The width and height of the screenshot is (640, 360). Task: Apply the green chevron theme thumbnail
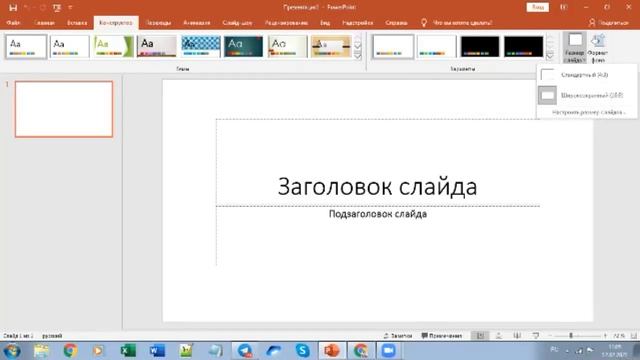[113, 47]
